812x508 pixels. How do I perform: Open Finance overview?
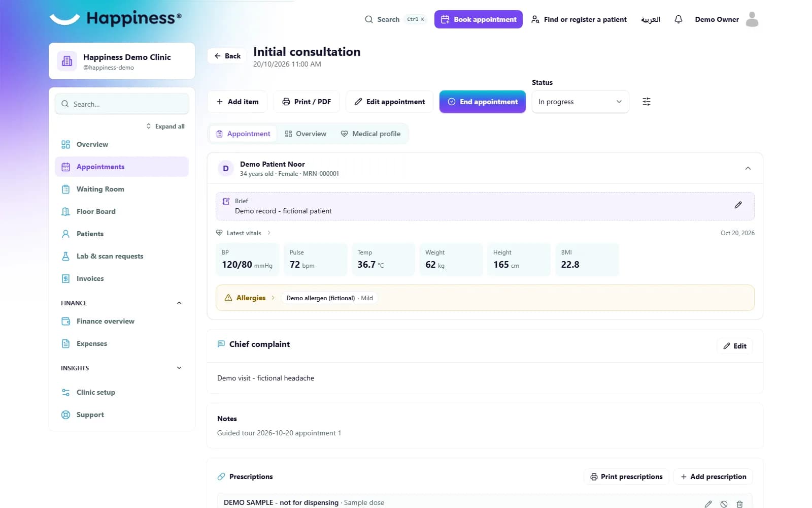(x=122, y=321)
